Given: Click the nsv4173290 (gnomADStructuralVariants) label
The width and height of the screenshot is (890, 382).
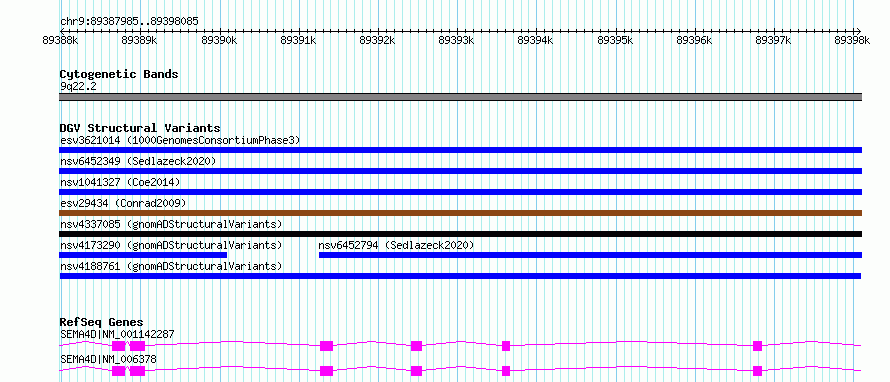Looking at the screenshot, I should coord(171,245).
